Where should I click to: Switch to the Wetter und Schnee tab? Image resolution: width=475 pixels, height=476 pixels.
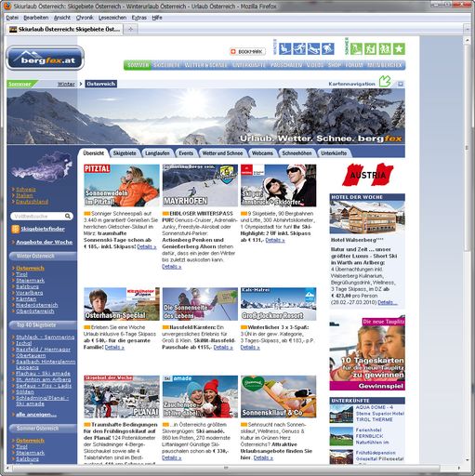click(x=222, y=153)
